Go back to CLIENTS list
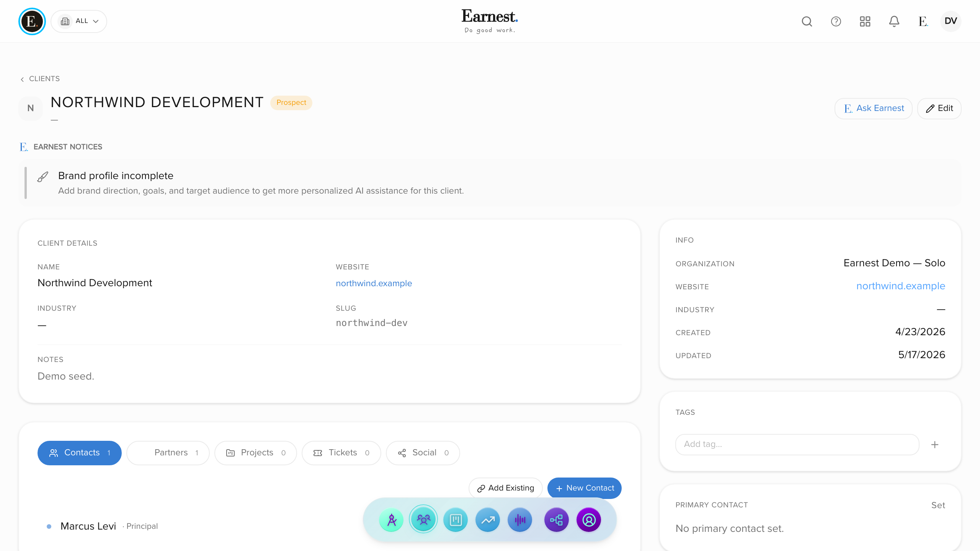 click(x=40, y=79)
